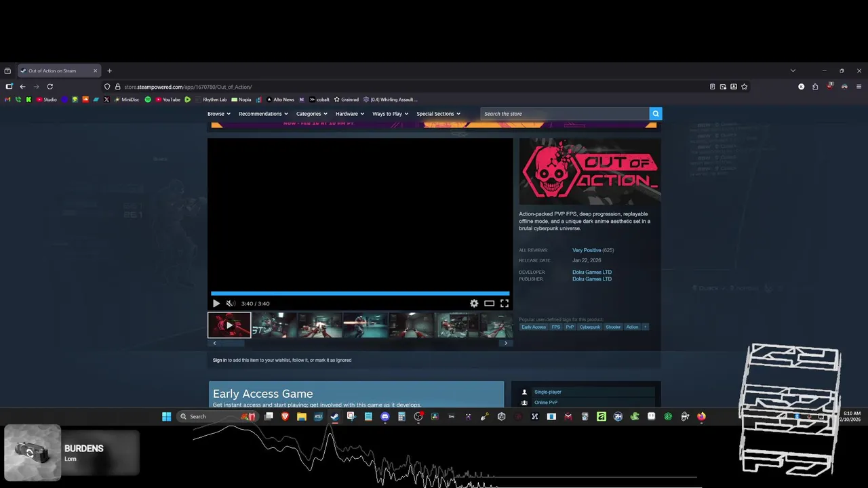
Task: Open the browser extensions puzzle icon
Action: 815,87
